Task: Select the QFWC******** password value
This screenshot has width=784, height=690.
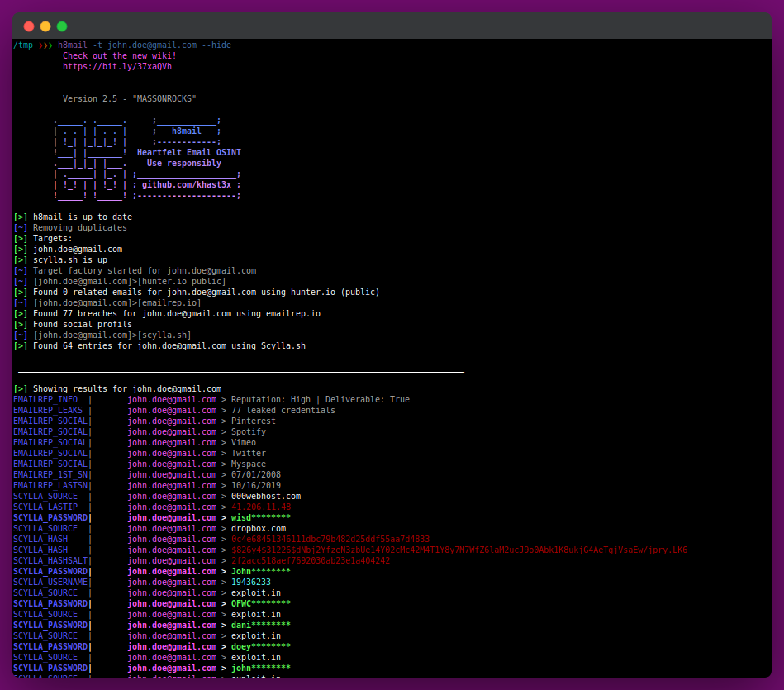Action: click(x=261, y=603)
